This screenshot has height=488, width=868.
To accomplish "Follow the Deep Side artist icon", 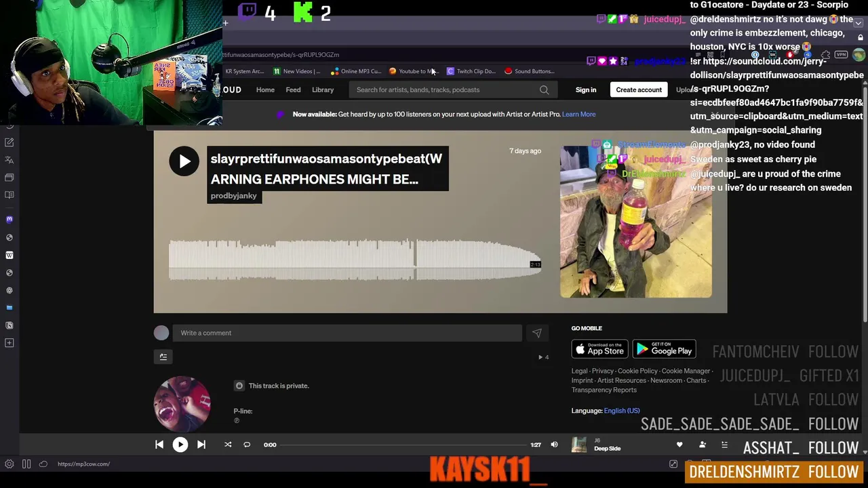I will (703, 445).
